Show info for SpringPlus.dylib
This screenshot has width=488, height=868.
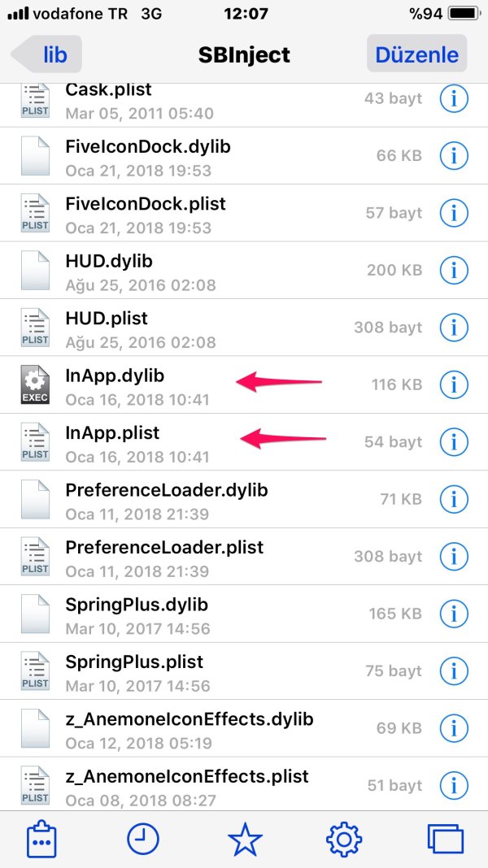pos(454,614)
